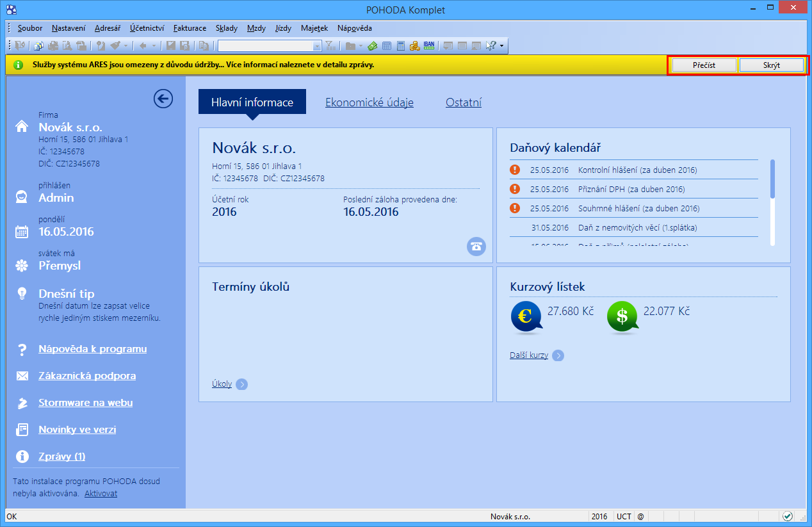Click the warning icon for Kontrolní hlášení
The height and width of the screenshot is (527, 812).
coord(515,170)
